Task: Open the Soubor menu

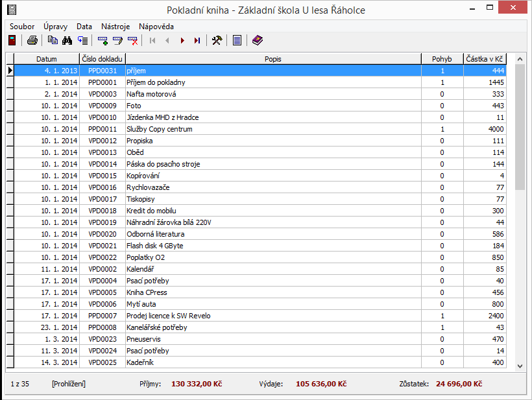Action: (x=22, y=27)
